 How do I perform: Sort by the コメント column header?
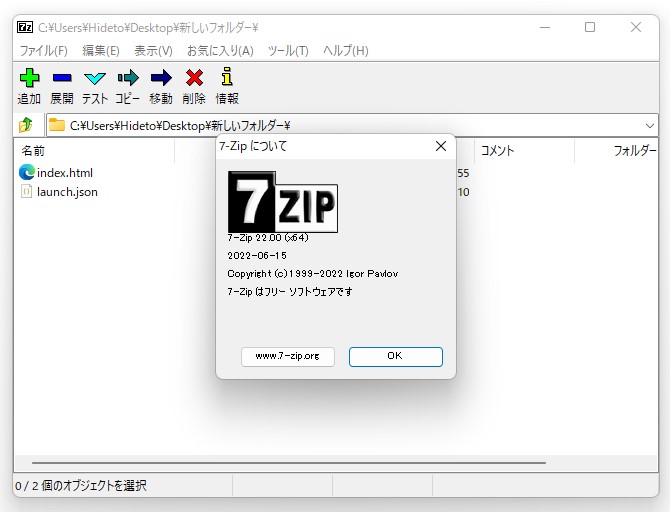[x=524, y=150]
